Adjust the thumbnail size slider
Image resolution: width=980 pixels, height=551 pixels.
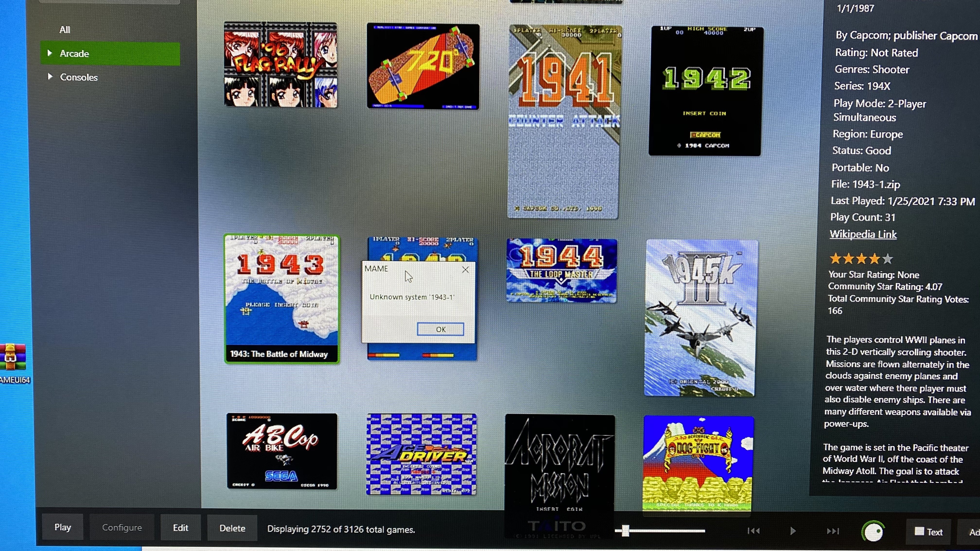pyautogui.click(x=625, y=531)
